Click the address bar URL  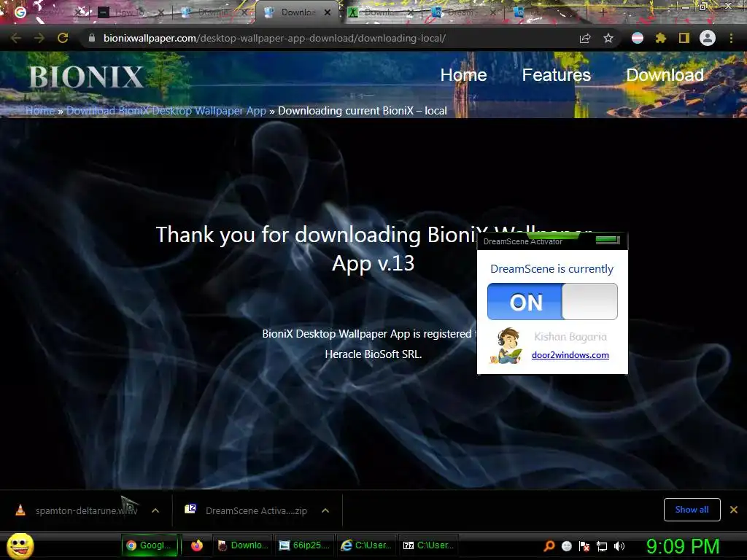pyautogui.click(x=274, y=38)
